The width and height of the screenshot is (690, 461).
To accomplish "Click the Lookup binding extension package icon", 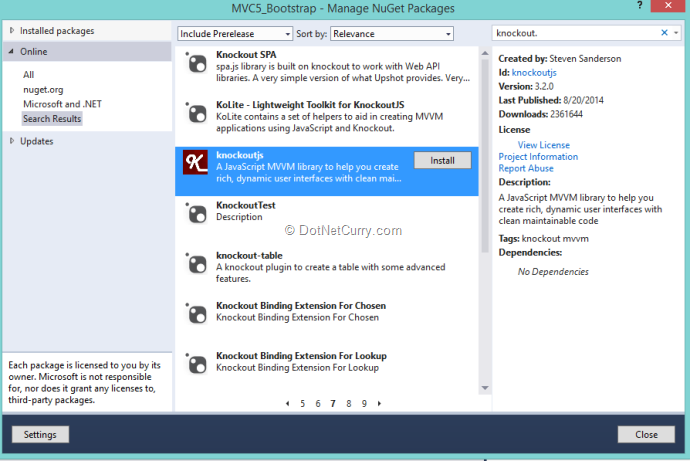I will [196, 364].
